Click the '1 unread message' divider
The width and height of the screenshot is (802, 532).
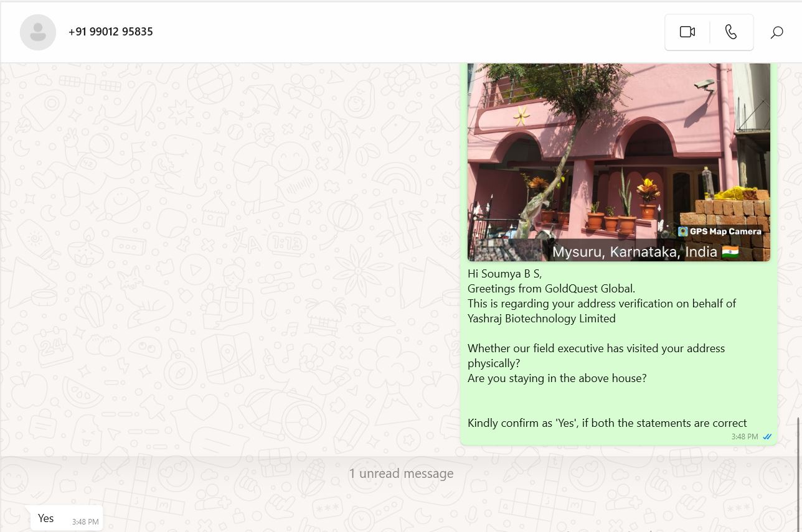401,474
